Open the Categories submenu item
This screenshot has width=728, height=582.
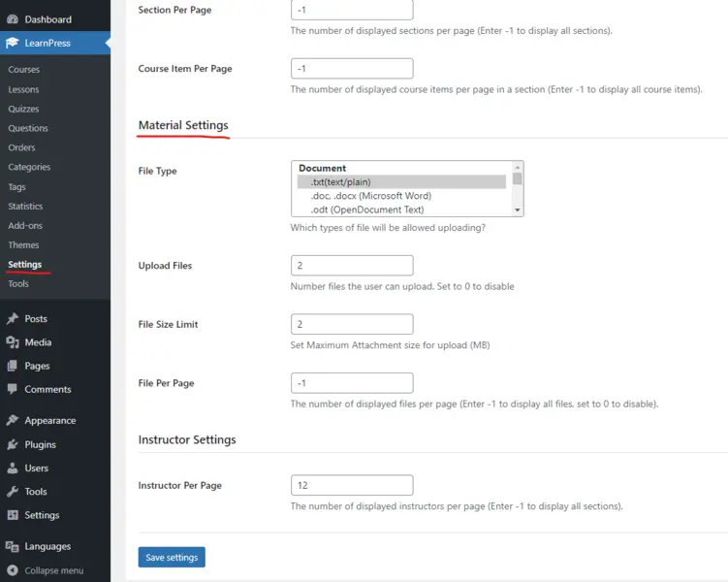coord(29,167)
